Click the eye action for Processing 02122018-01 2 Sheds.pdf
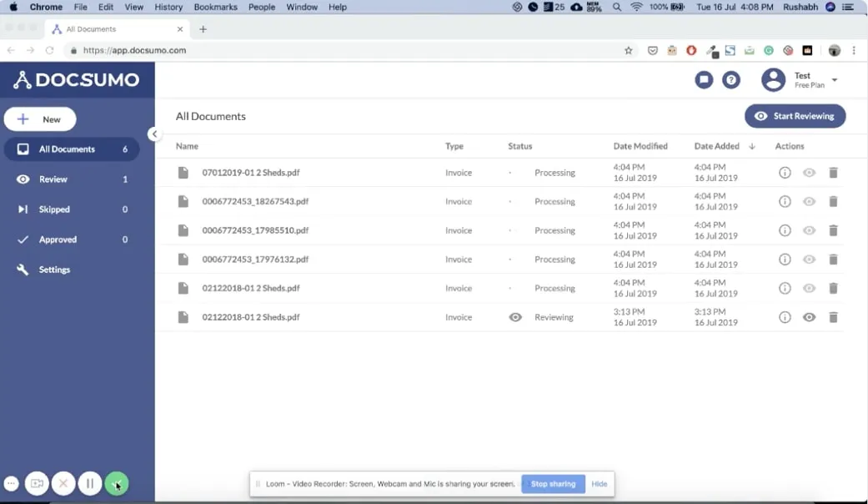This screenshot has width=868, height=504. pyautogui.click(x=809, y=288)
